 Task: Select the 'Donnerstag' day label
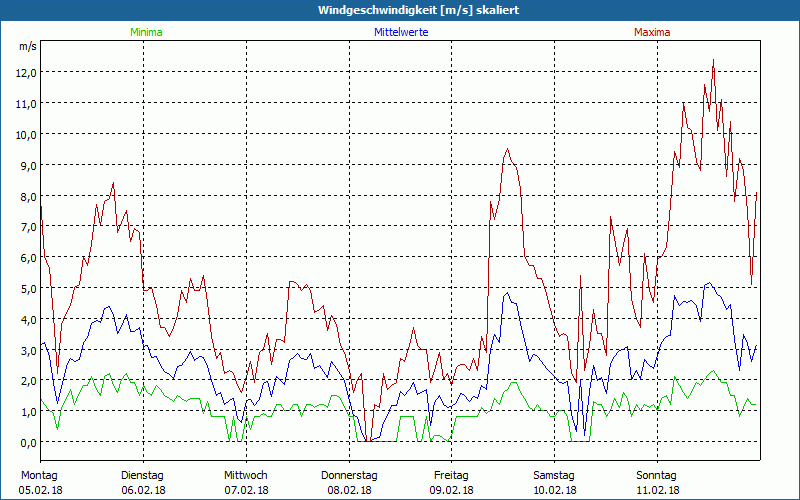[349, 475]
